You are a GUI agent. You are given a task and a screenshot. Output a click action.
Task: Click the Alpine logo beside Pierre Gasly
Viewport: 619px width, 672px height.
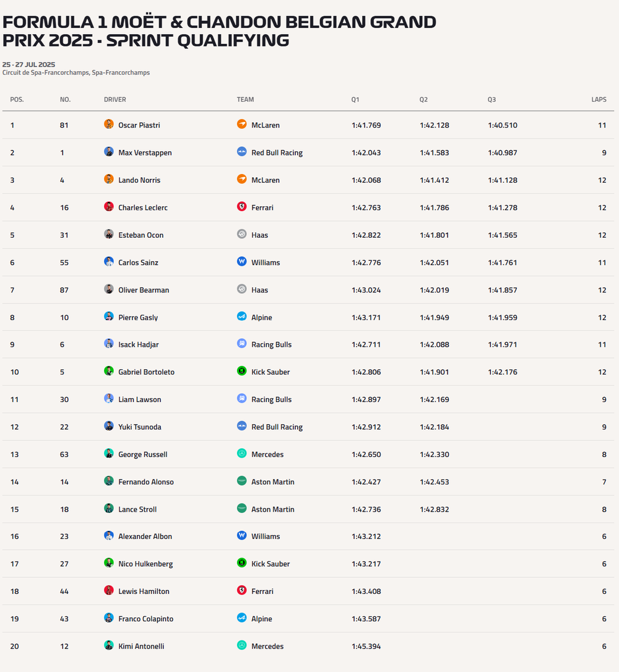tap(241, 316)
